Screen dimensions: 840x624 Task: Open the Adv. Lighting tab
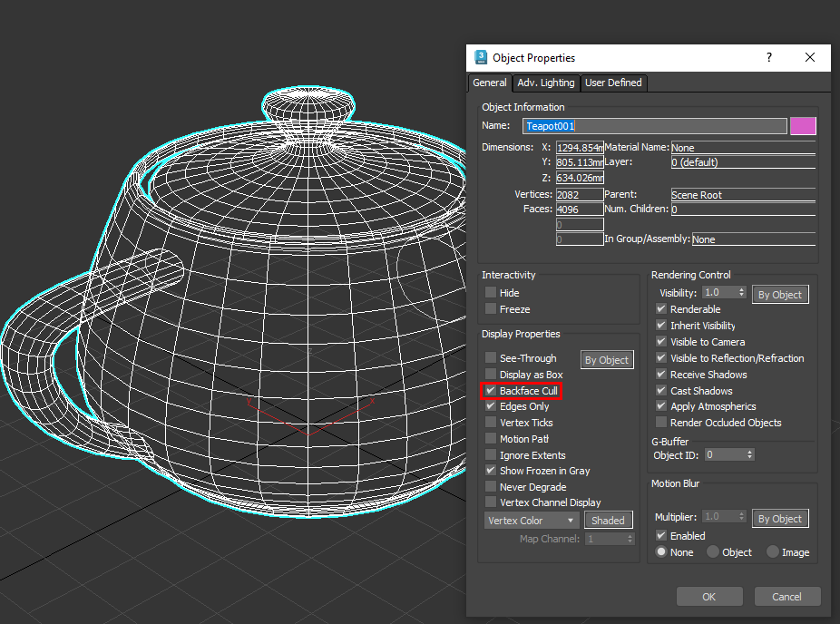pyautogui.click(x=545, y=83)
